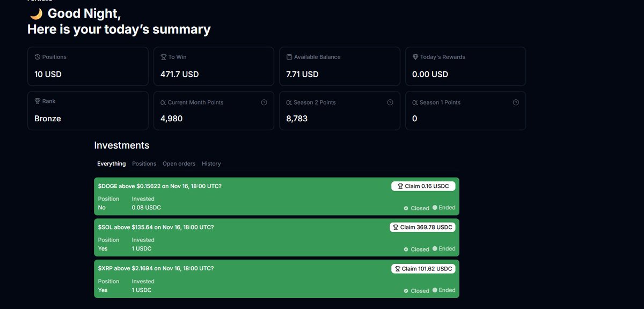The height and width of the screenshot is (309, 644).
Task: Click the Bronze rank value
Action: [x=48, y=119]
